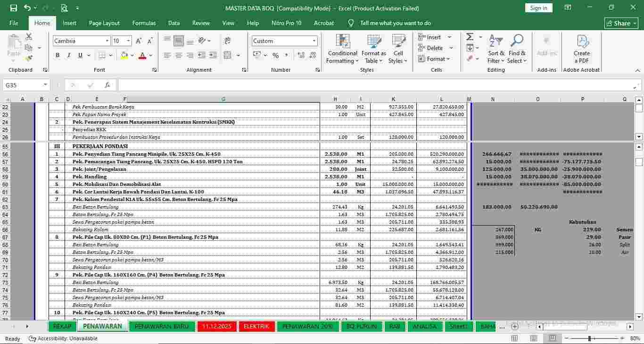Copy the selection to clipboard
644x344 pixels.
pos(29,48)
